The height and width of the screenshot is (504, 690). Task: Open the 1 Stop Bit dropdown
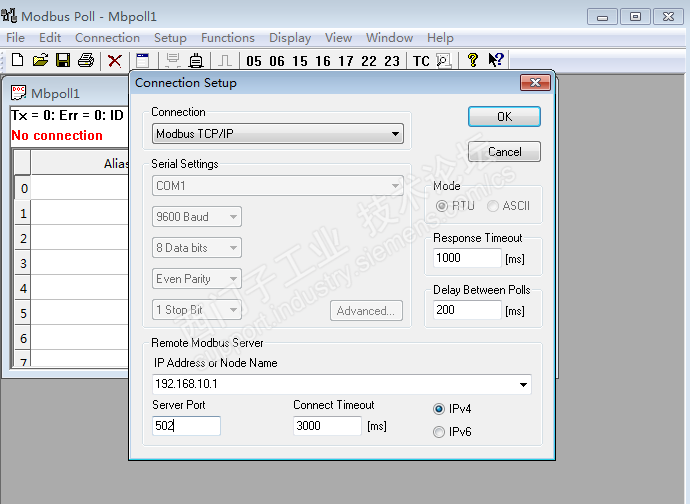click(x=197, y=310)
